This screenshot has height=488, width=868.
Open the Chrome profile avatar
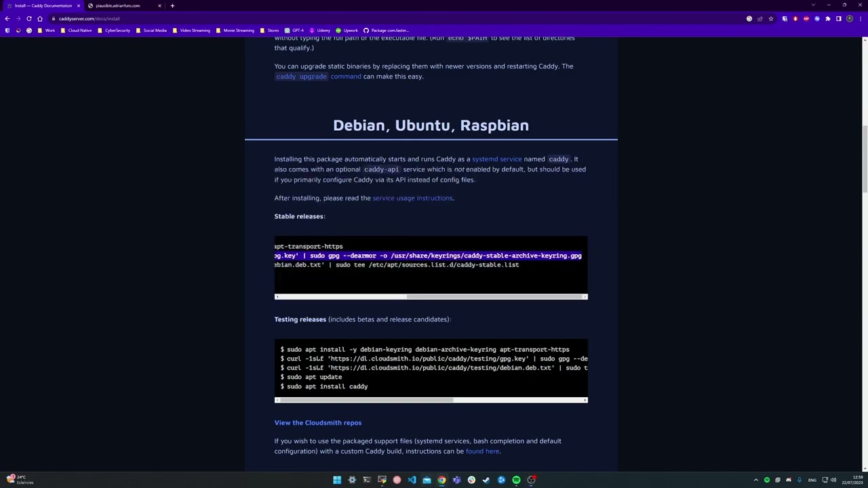coord(850,18)
